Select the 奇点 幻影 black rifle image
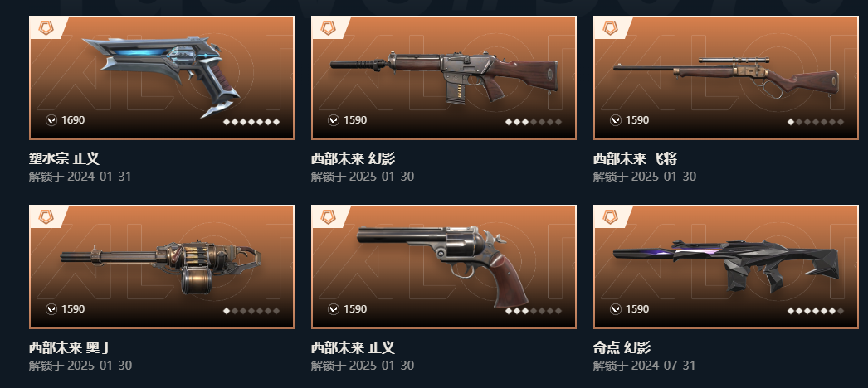The width and height of the screenshot is (868, 388). pos(726,266)
